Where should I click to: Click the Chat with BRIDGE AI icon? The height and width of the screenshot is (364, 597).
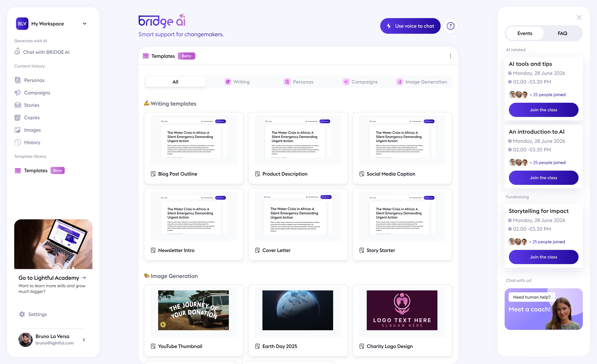point(17,51)
